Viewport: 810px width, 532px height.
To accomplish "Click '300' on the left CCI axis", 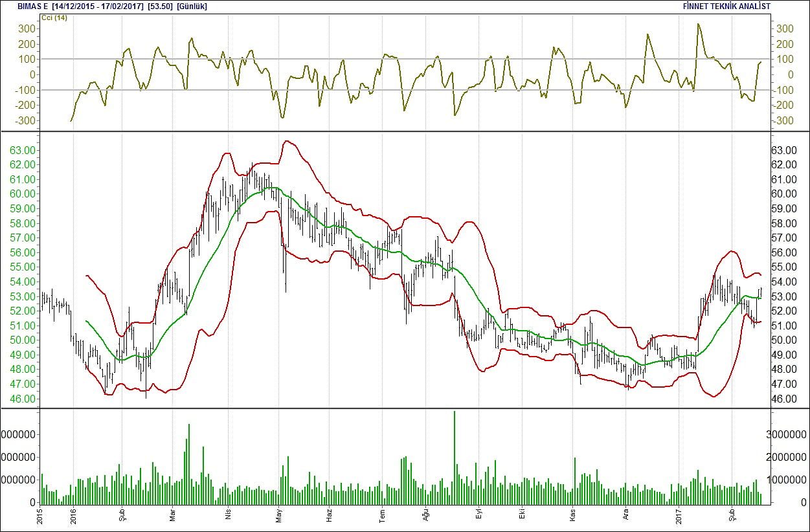I will pyautogui.click(x=27, y=28).
